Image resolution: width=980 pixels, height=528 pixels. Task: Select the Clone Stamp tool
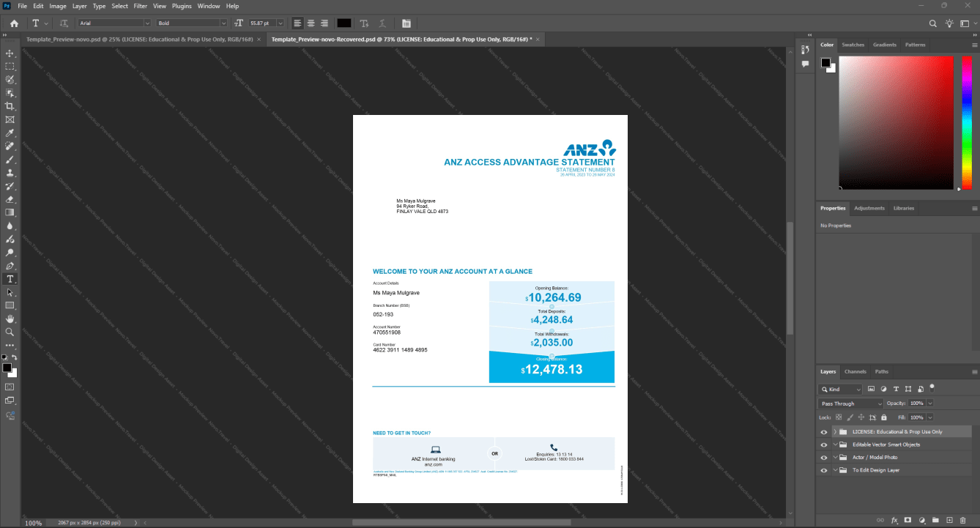tap(10, 173)
